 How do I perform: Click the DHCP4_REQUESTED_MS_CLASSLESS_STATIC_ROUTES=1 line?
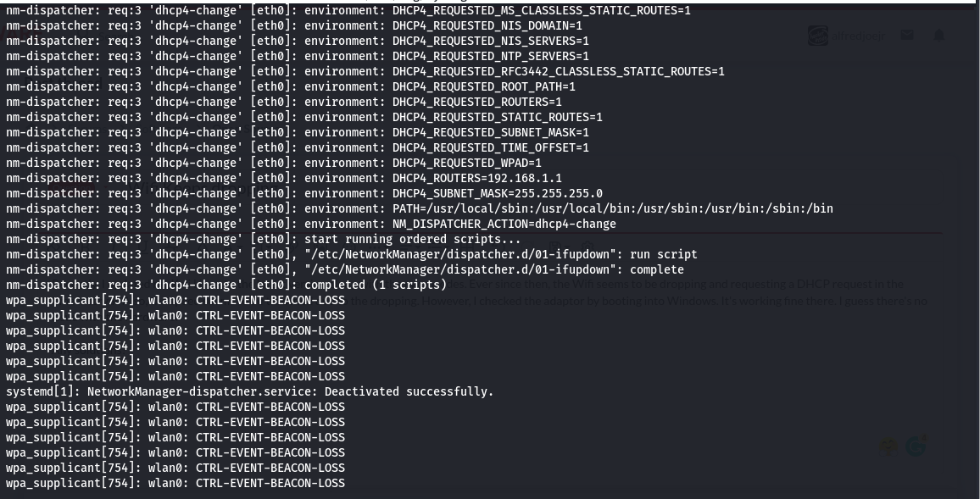pos(348,10)
